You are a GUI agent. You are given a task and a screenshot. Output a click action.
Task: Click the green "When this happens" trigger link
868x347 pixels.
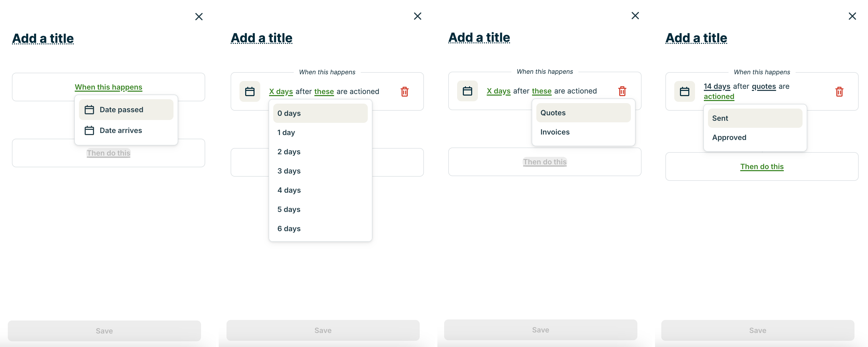109,87
